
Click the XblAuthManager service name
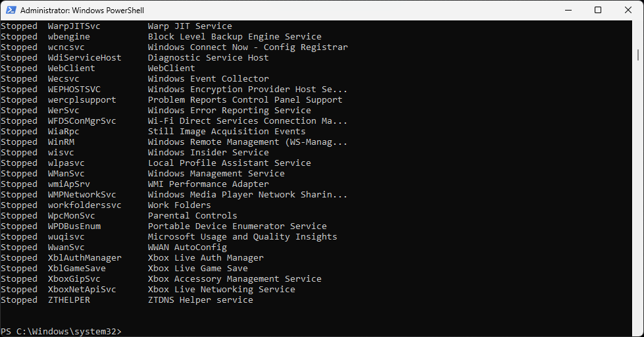(85, 258)
